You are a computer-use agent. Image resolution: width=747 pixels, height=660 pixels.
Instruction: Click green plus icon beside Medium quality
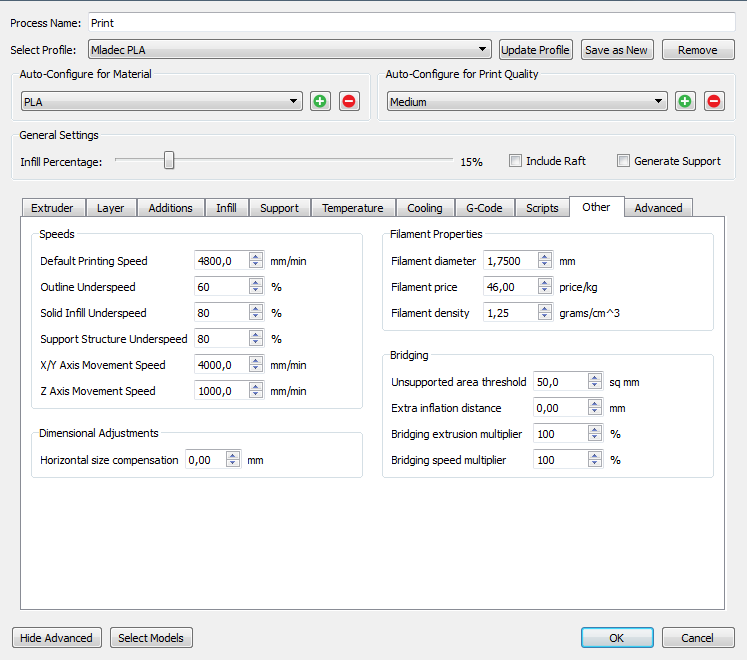(685, 101)
